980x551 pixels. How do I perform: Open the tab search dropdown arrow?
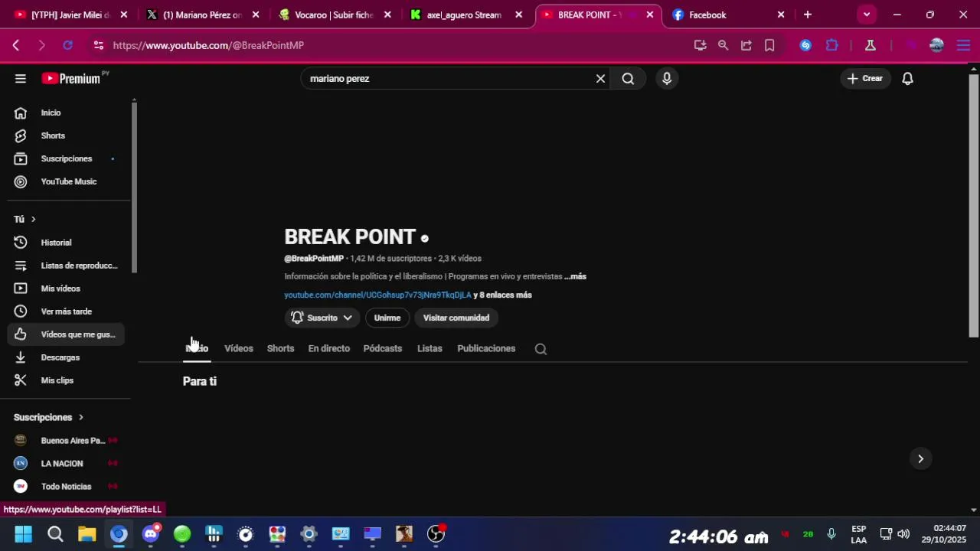[867, 15]
